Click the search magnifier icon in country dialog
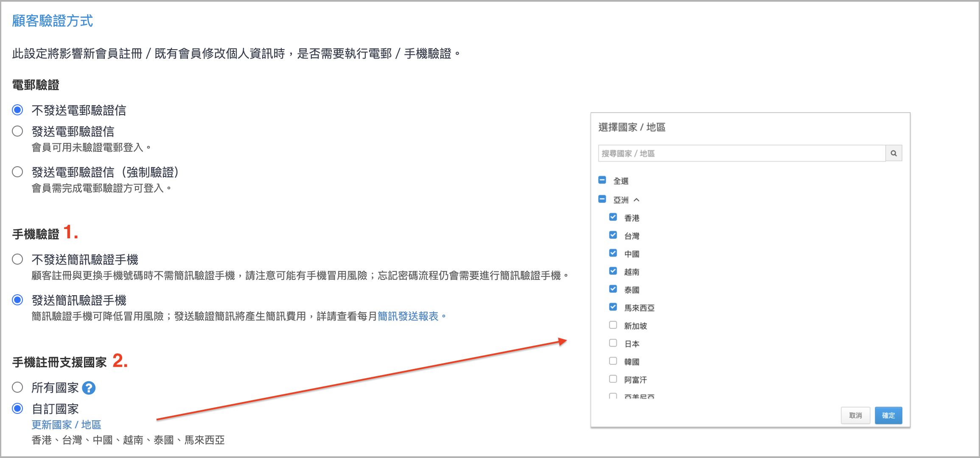This screenshot has width=980, height=458. [893, 154]
